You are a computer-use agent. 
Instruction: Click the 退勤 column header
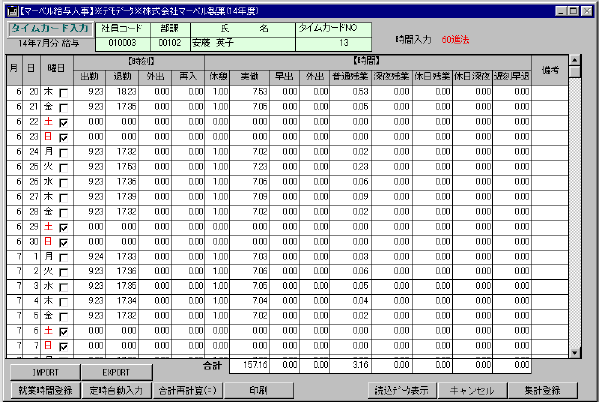(122, 77)
